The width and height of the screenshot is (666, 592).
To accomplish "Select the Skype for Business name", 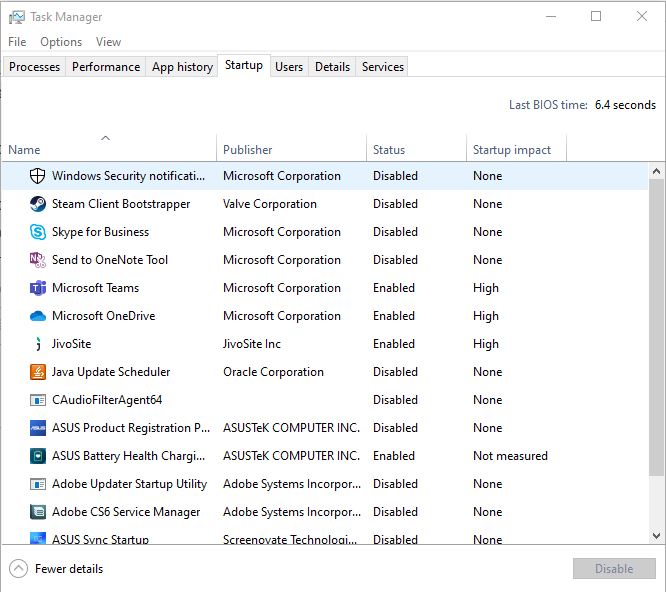I will point(101,232).
